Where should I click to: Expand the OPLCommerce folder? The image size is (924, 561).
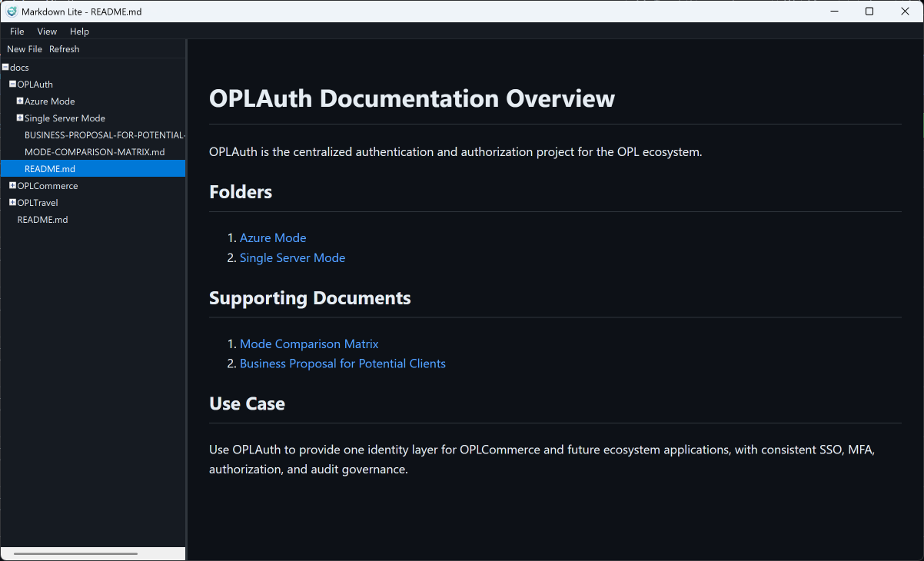tap(12, 185)
